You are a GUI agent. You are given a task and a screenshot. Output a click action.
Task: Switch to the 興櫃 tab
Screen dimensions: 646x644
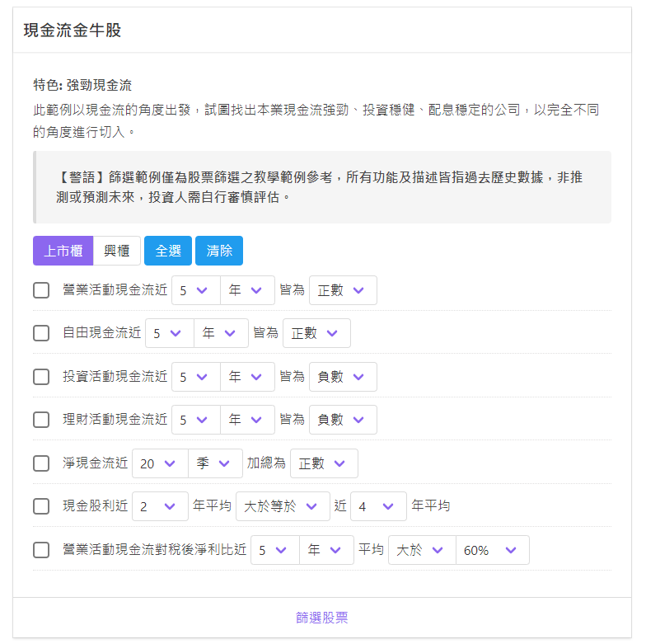(117, 251)
